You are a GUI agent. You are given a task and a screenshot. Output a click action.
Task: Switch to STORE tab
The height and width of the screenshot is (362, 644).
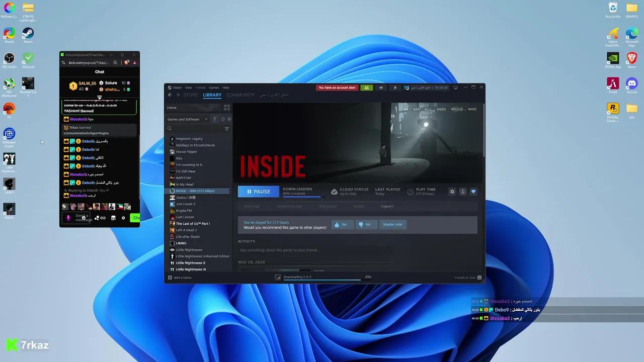[x=191, y=95]
